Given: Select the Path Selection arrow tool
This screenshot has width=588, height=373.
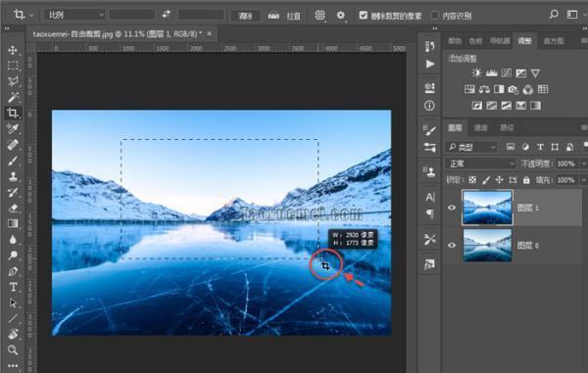Looking at the screenshot, I should coord(13,303).
